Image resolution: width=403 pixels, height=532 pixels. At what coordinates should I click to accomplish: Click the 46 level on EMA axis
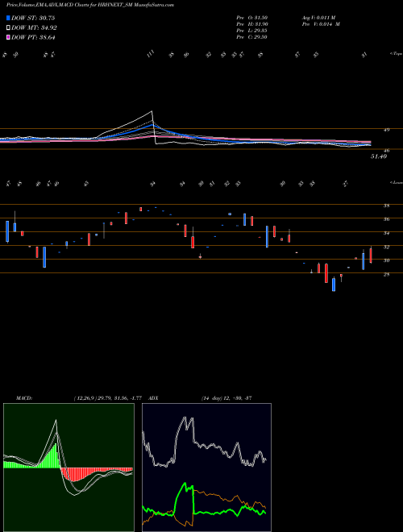pyautogui.click(x=387, y=150)
